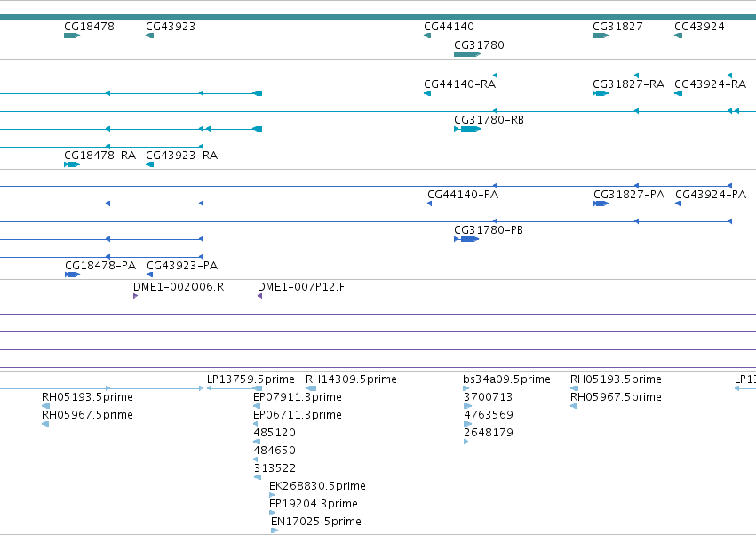
Task: Click the CG44140-PA protein glyph
Action: click(430, 204)
